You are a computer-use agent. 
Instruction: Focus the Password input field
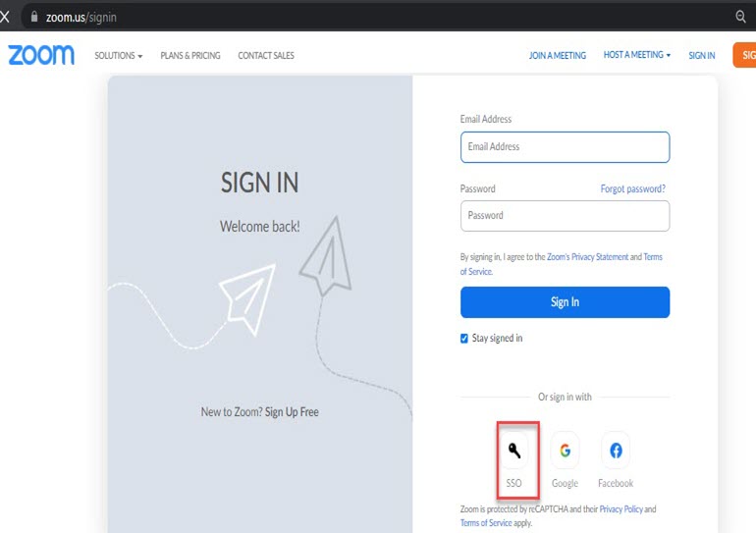point(565,216)
